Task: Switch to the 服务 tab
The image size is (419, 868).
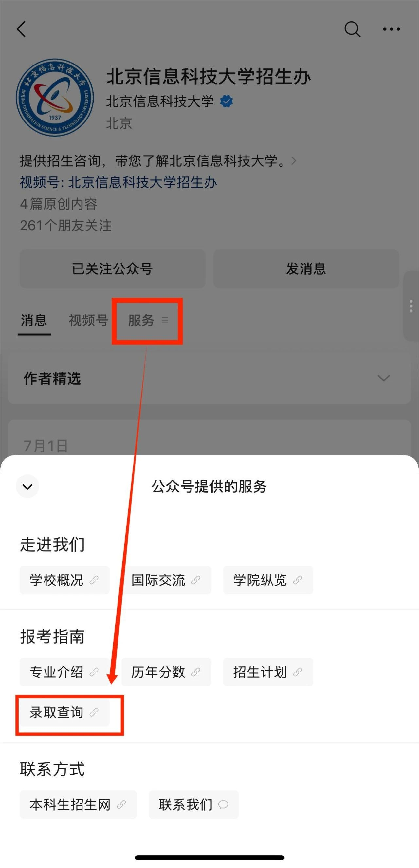Action: pos(148,320)
